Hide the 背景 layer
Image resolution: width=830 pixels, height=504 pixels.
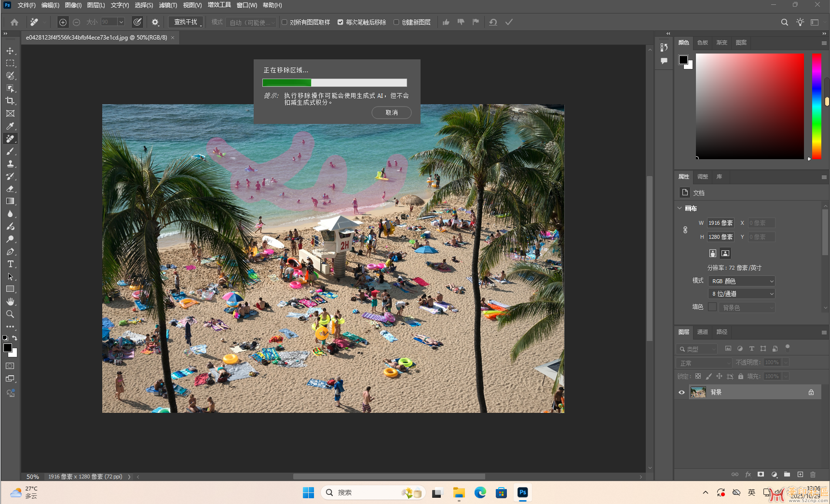[681, 392]
